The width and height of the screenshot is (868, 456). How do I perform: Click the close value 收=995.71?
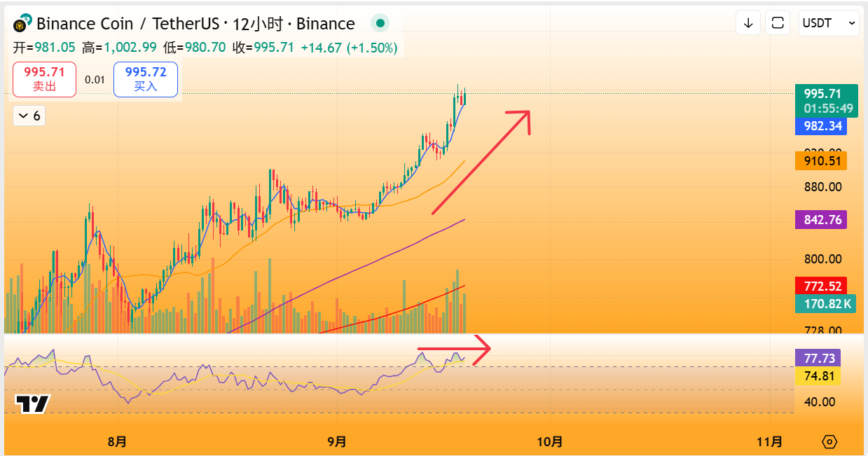pyautogui.click(x=263, y=48)
